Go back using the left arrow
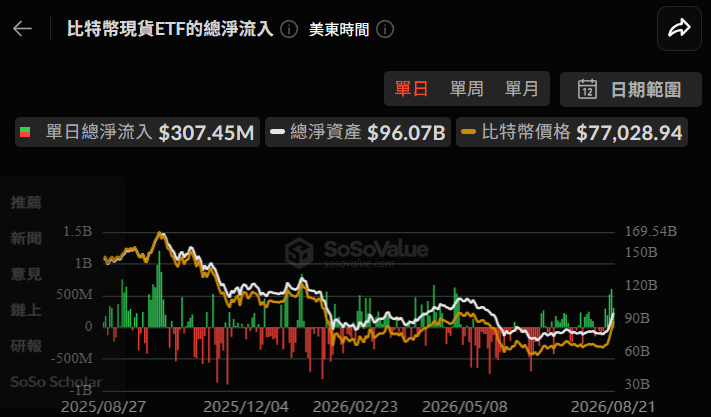This screenshot has width=711, height=417. [22, 29]
